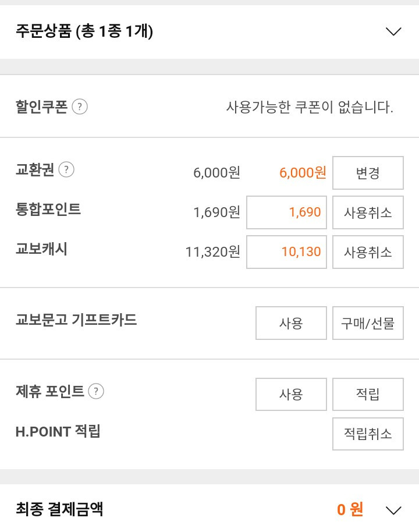Click 사용 for 제휴 포인트
Screen dimensions: 419x532
coord(291,394)
